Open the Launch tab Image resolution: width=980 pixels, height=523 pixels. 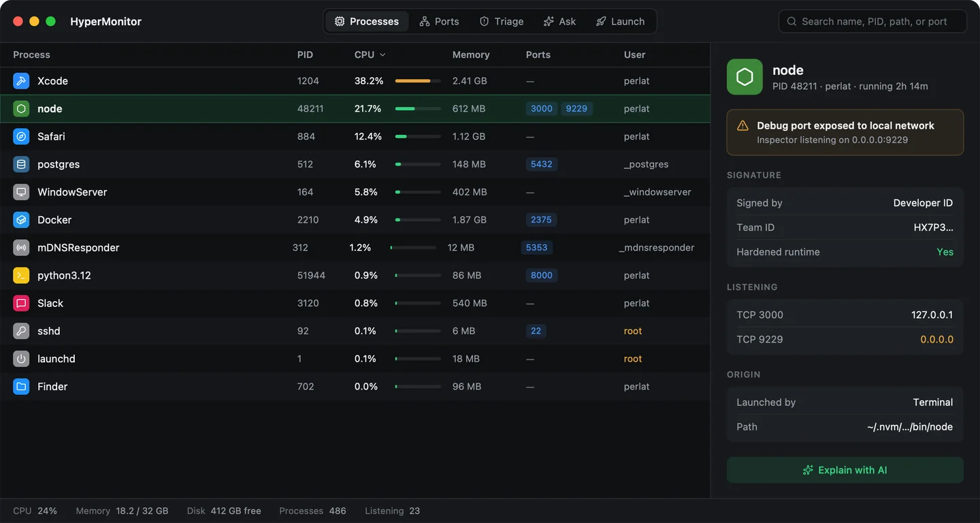click(x=620, y=22)
